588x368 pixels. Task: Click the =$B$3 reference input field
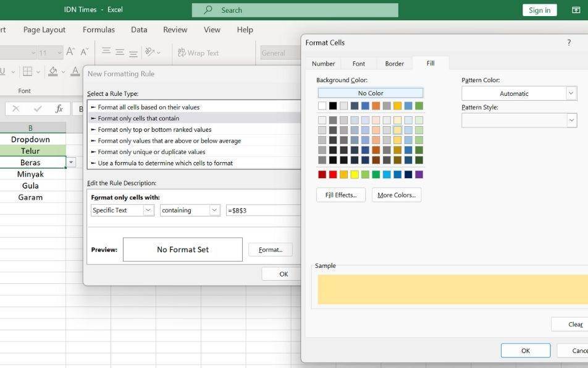263,210
